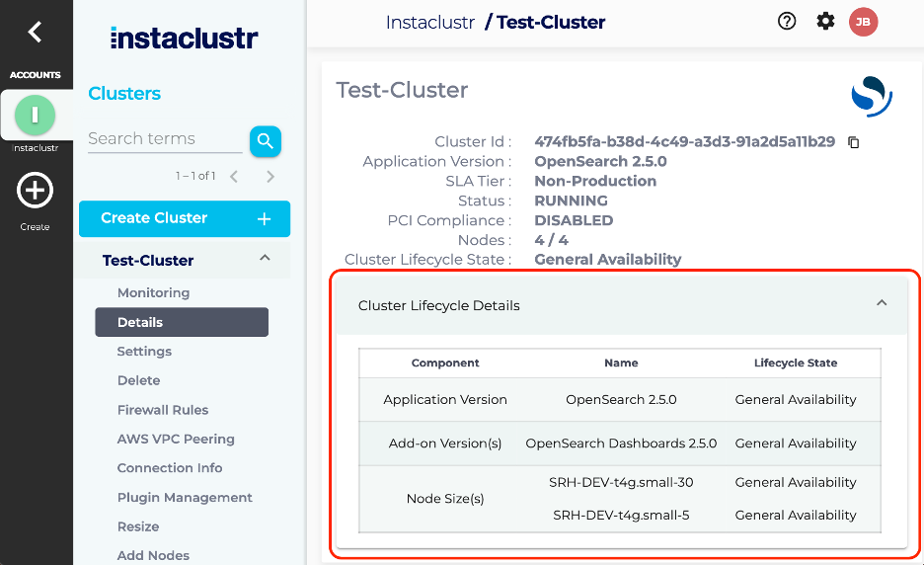The width and height of the screenshot is (924, 565).
Task: Open the Monitoring menu item
Action: (153, 292)
